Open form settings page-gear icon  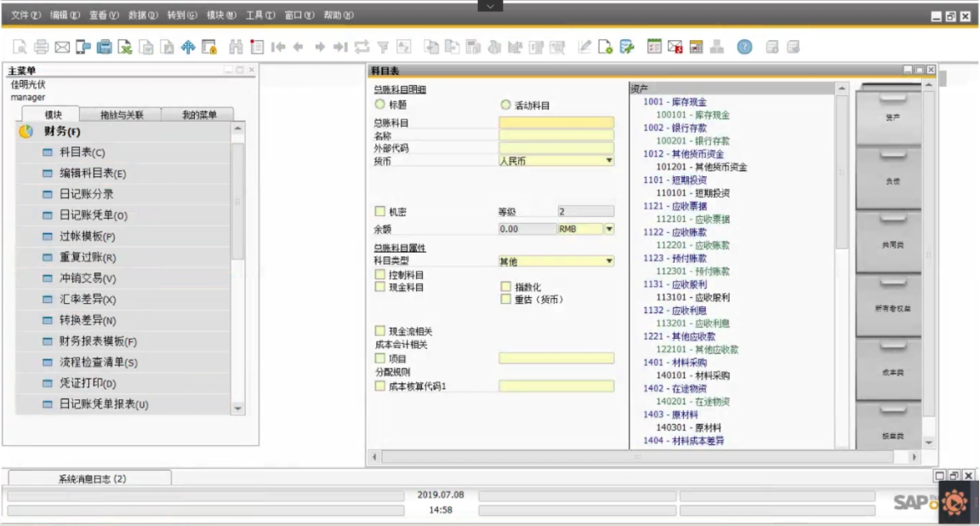[x=605, y=47]
